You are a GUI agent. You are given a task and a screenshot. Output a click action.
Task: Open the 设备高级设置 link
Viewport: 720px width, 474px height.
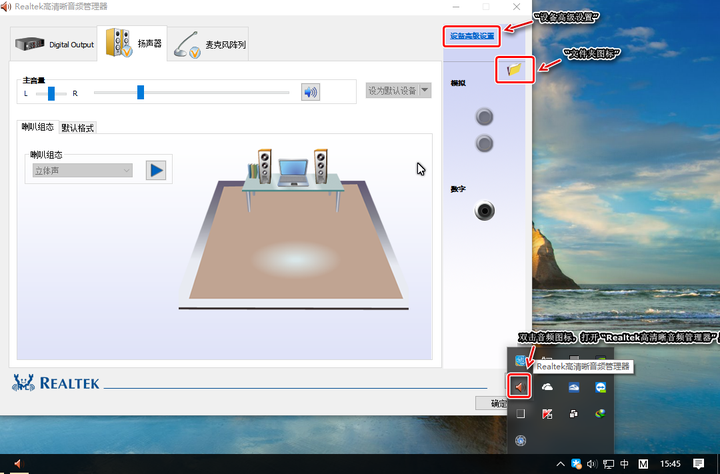pos(472,36)
